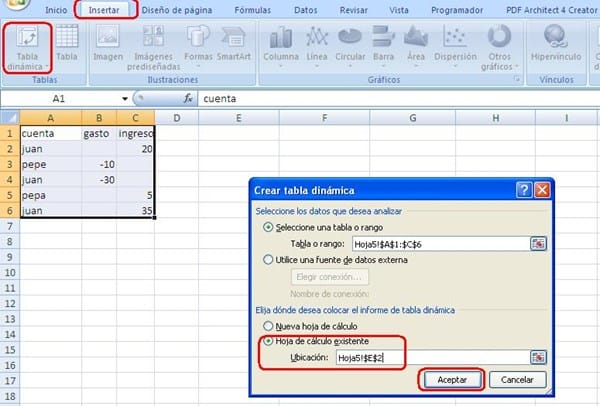600x406 pixels.
Task: Open the Datos ribbon tab
Action: (x=305, y=10)
